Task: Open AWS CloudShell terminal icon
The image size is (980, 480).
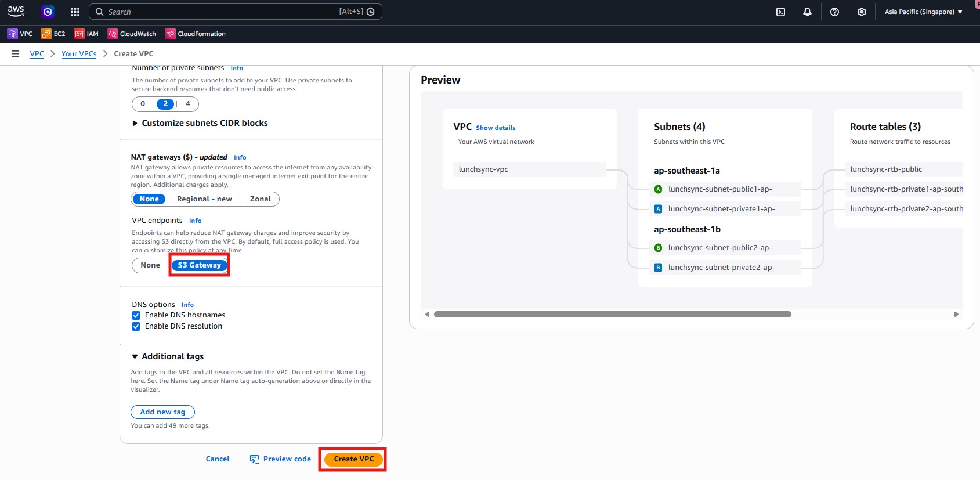Action: 780,12
